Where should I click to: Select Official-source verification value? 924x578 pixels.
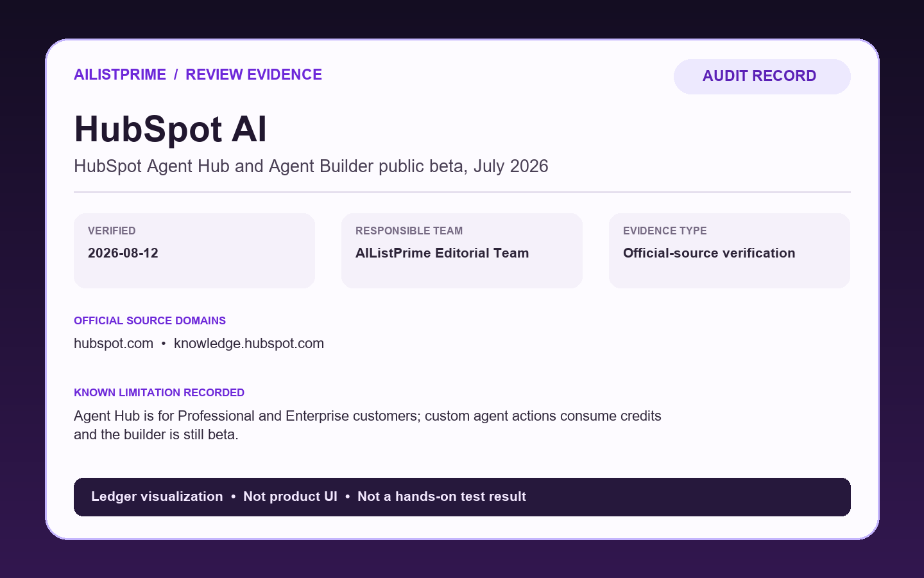click(709, 253)
